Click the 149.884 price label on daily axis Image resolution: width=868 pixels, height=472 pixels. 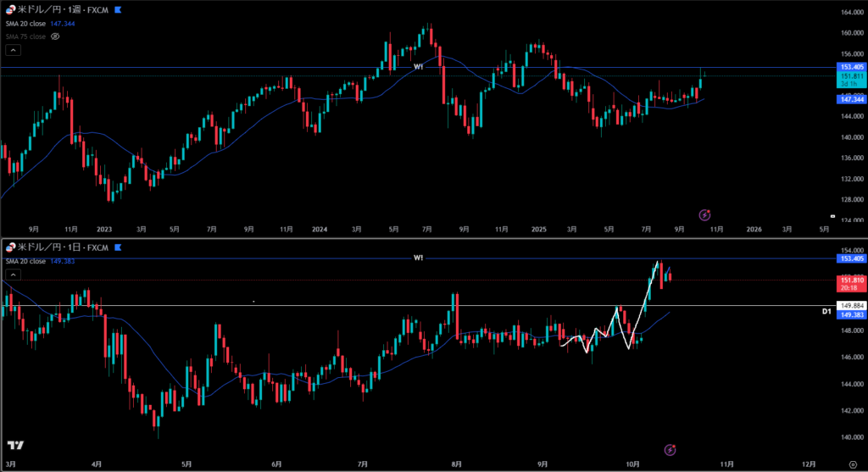click(850, 305)
